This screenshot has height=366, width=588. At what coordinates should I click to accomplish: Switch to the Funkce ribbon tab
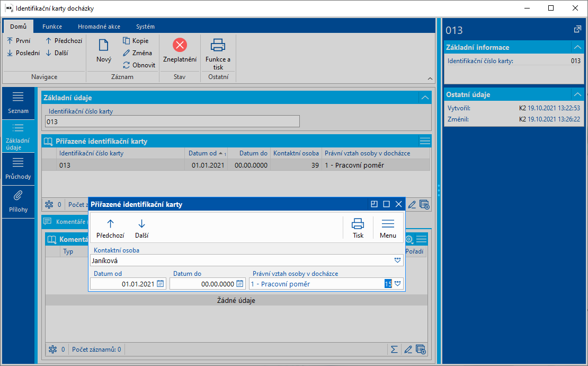coord(52,27)
